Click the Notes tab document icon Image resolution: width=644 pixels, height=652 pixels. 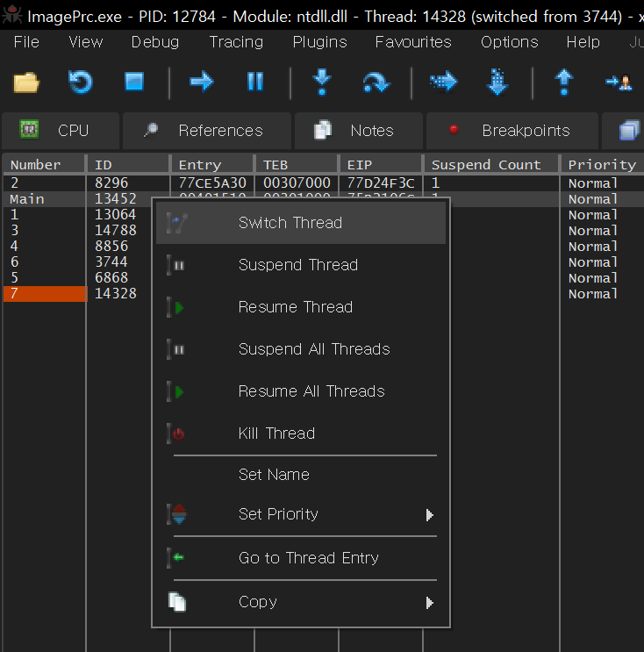[x=323, y=130]
